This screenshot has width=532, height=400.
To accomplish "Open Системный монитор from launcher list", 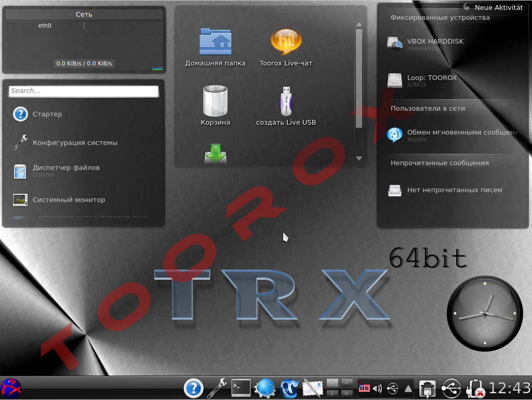I will pyautogui.click(x=69, y=200).
